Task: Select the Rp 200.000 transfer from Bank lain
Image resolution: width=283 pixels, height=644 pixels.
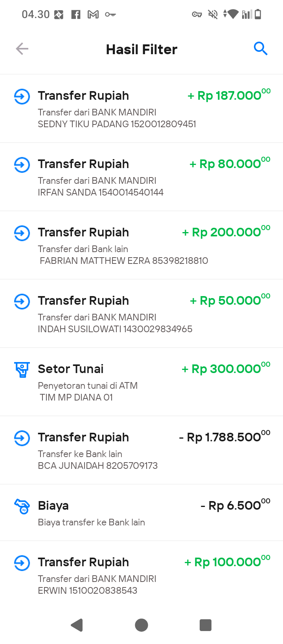Action: click(x=141, y=245)
